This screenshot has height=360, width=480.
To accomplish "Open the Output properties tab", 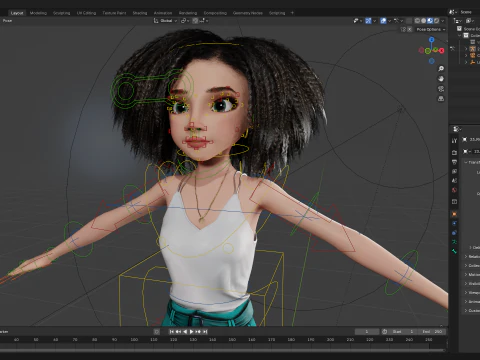I will 454,162.
